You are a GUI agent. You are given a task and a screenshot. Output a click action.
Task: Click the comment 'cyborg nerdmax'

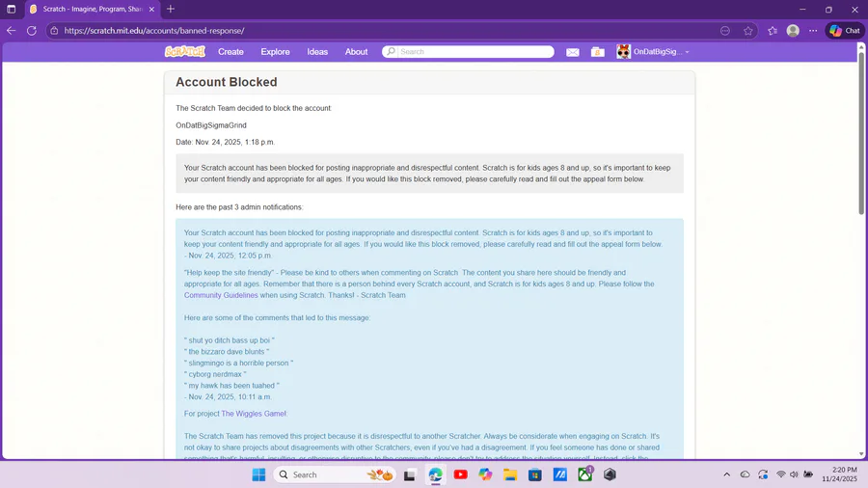[x=215, y=374]
